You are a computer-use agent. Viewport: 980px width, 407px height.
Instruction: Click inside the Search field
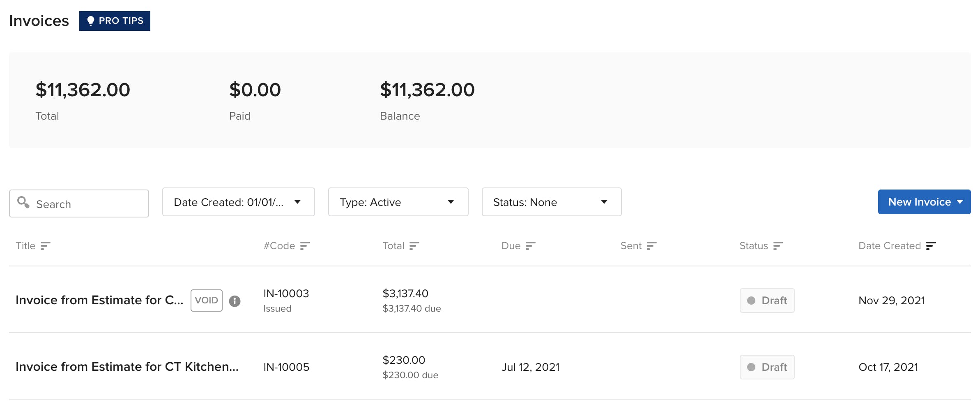point(78,203)
